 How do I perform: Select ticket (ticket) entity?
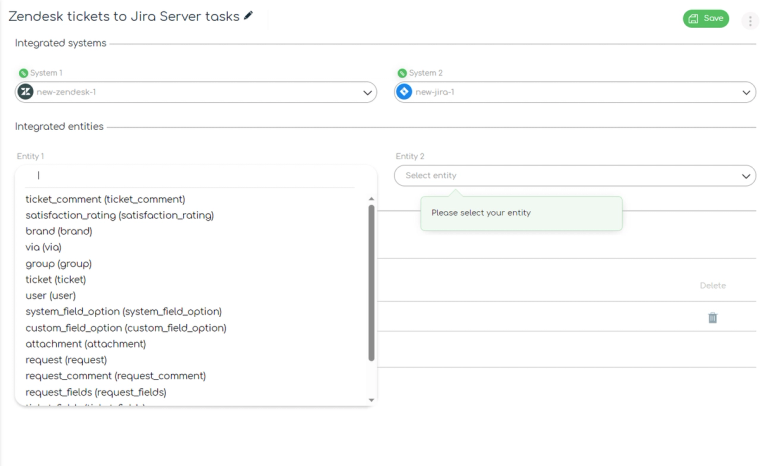coord(56,280)
